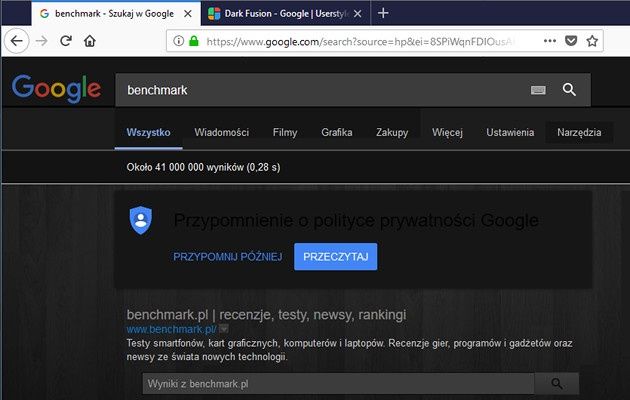The image size is (630, 400).
Task: Click the Google logo
Action: pos(56,89)
